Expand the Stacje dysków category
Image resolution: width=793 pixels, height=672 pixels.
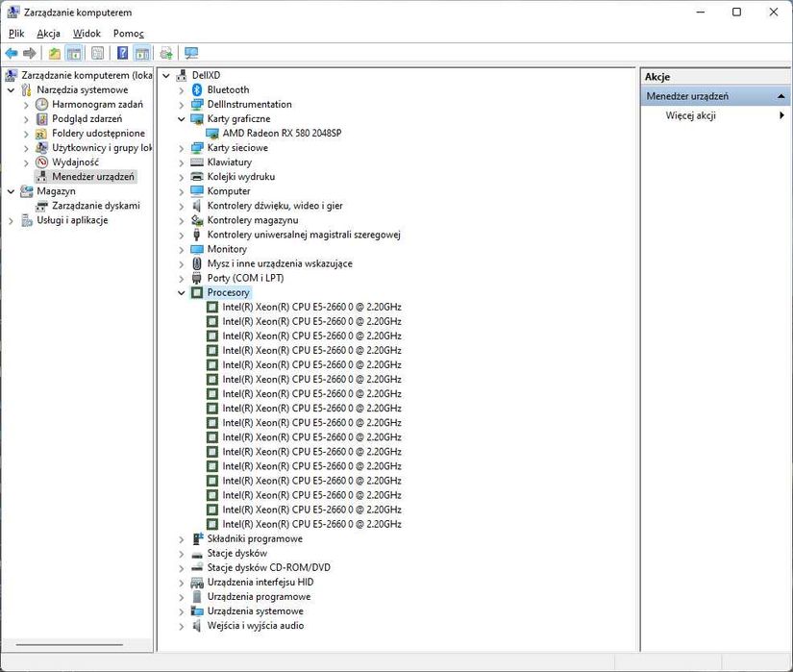point(181,554)
